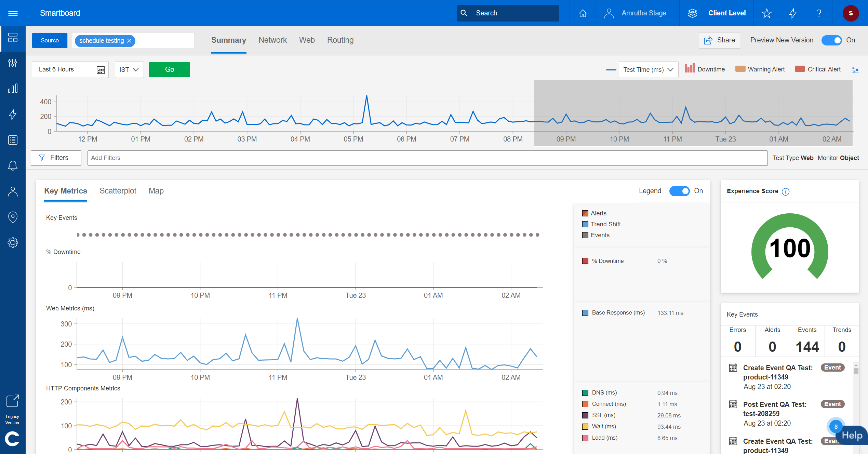Open the IST timezone dropdown
This screenshot has height=454, width=868.
(129, 70)
